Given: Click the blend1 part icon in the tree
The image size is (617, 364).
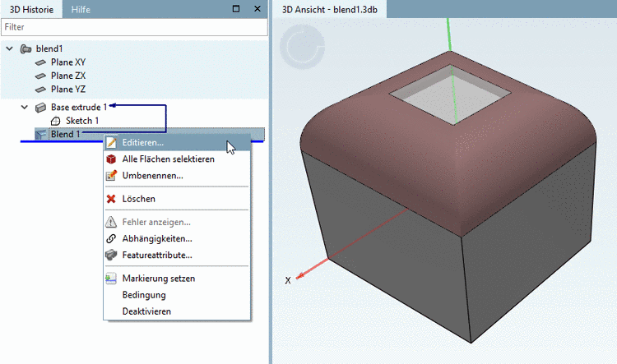Looking at the screenshot, I should pos(26,48).
